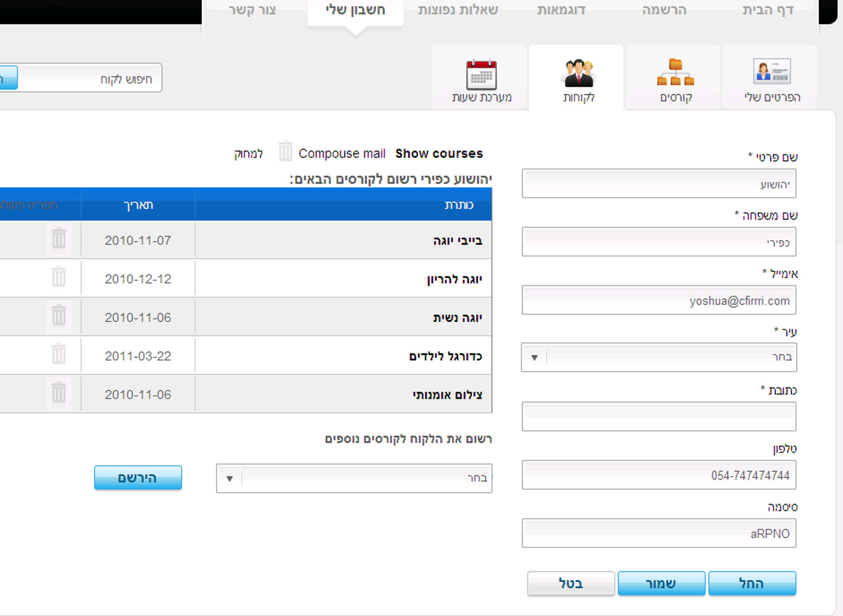Open the לקוחות (customers) icon tab
Viewport: 843px width, 616px height.
578,74
